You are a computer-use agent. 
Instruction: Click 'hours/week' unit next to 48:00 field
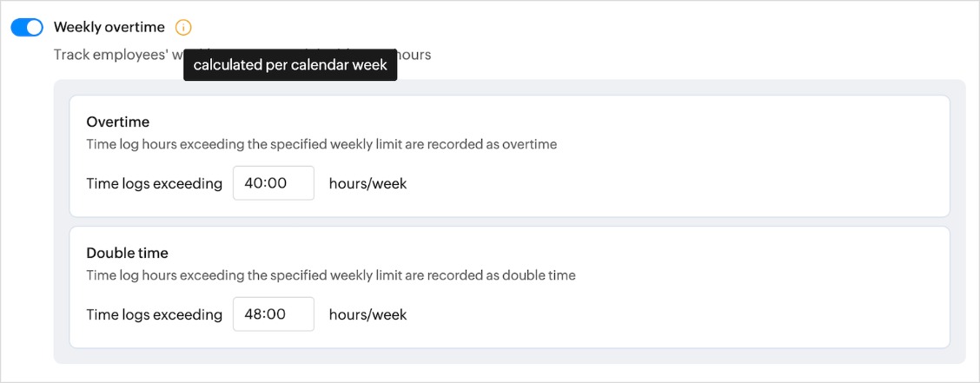368,315
